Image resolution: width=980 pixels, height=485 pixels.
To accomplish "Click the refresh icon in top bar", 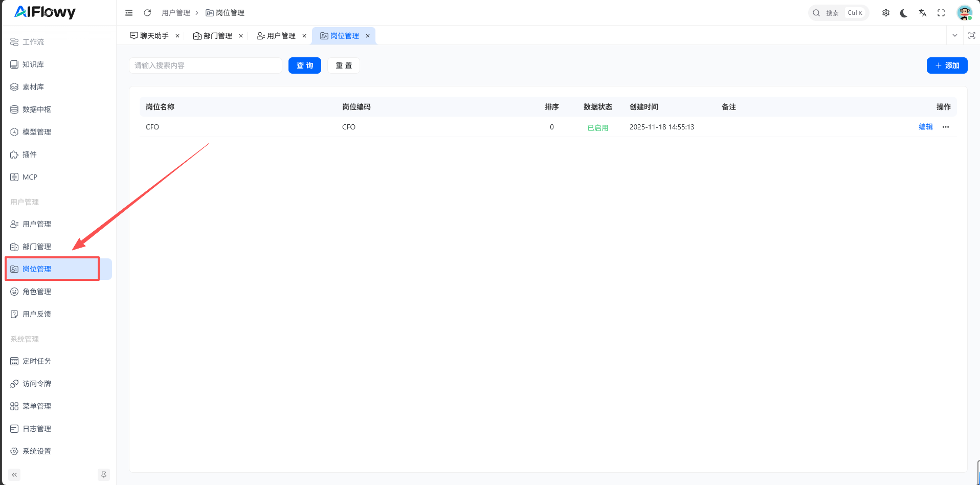I will (x=147, y=13).
